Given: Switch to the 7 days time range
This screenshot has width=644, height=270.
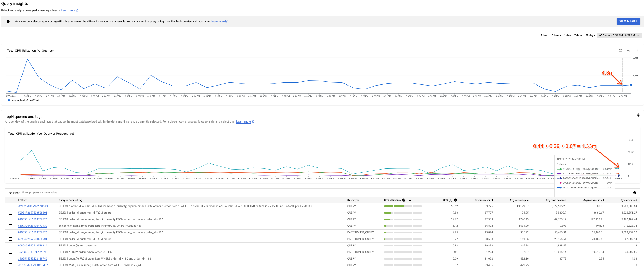Looking at the screenshot, I should pos(578,35).
